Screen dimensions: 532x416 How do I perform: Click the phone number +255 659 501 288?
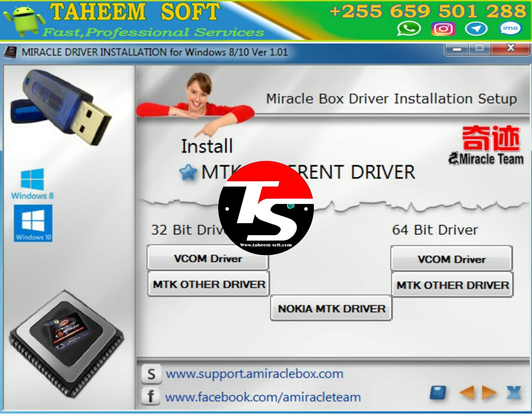(428, 11)
